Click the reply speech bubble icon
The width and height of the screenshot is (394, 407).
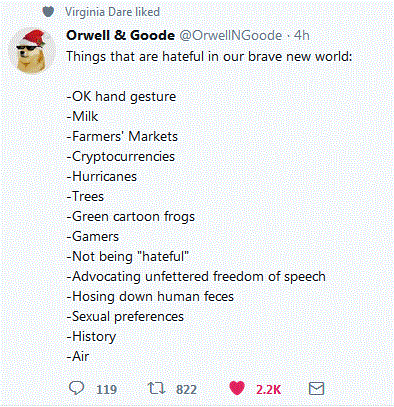coord(76,388)
